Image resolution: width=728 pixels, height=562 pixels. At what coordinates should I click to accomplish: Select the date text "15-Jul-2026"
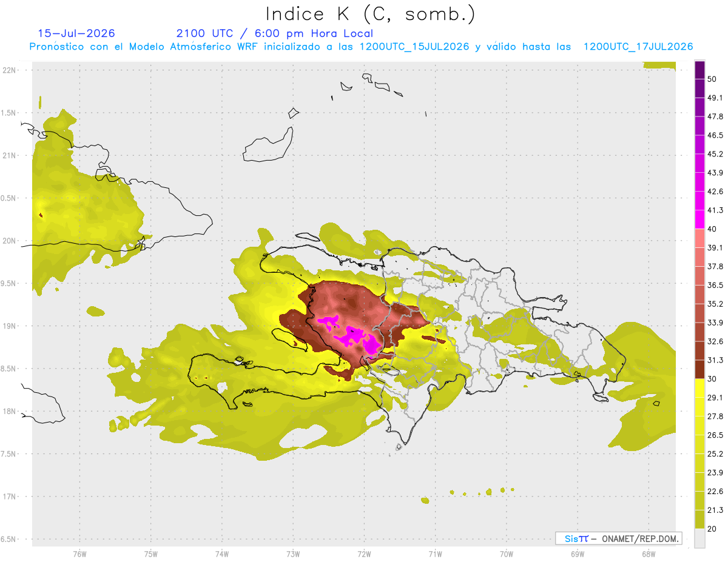pos(76,33)
